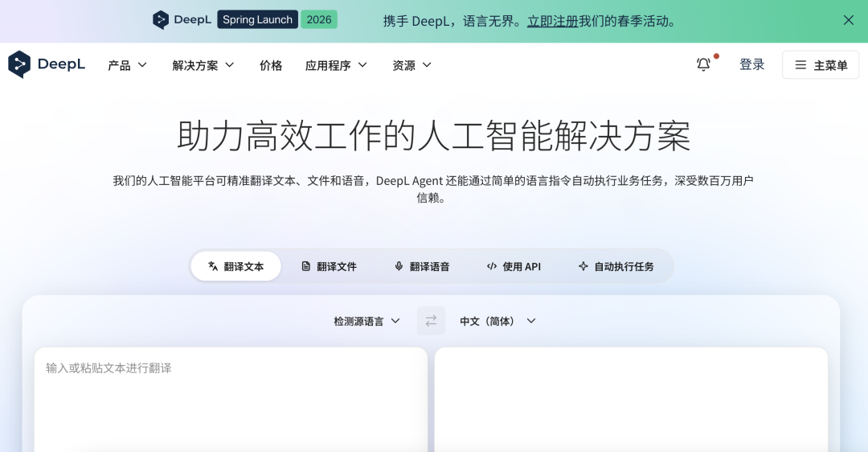Open the 价格 pricing page
The height and width of the screenshot is (452, 868).
pos(271,65)
